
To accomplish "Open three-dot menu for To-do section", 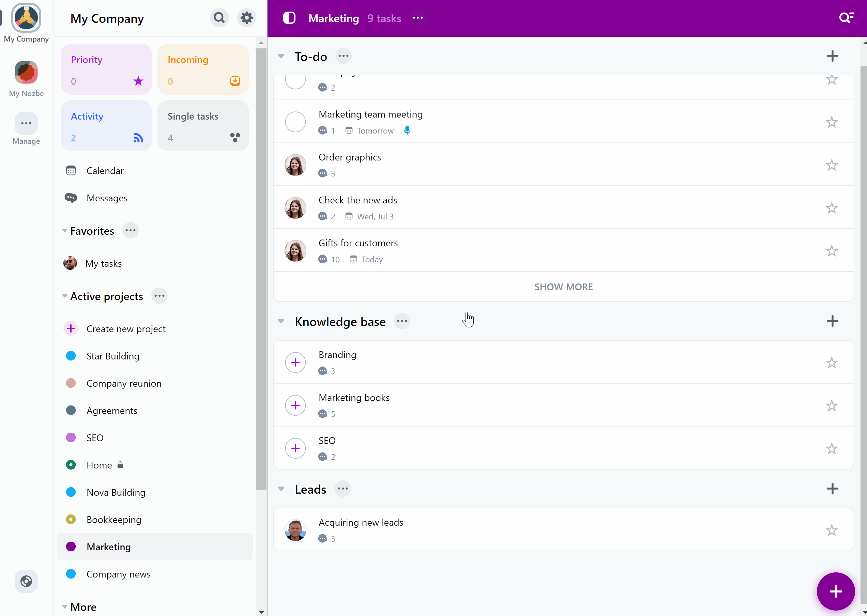I will tap(344, 56).
